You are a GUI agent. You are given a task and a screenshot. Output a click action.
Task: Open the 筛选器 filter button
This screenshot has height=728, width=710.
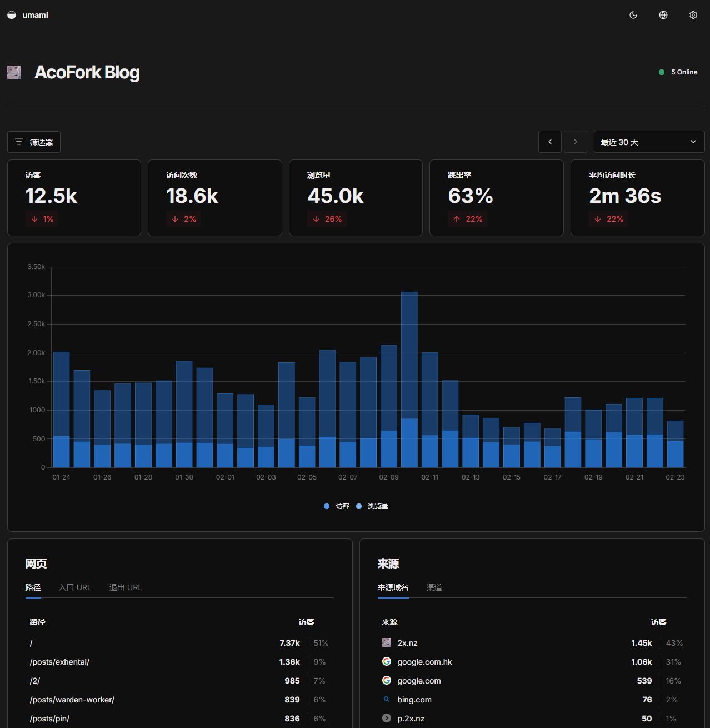pos(34,142)
